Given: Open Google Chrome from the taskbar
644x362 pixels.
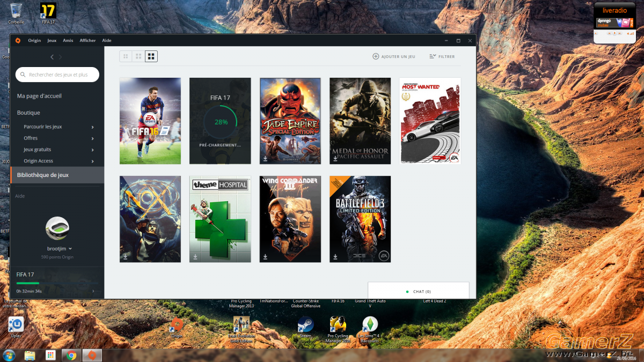Looking at the screenshot, I should point(71,355).
